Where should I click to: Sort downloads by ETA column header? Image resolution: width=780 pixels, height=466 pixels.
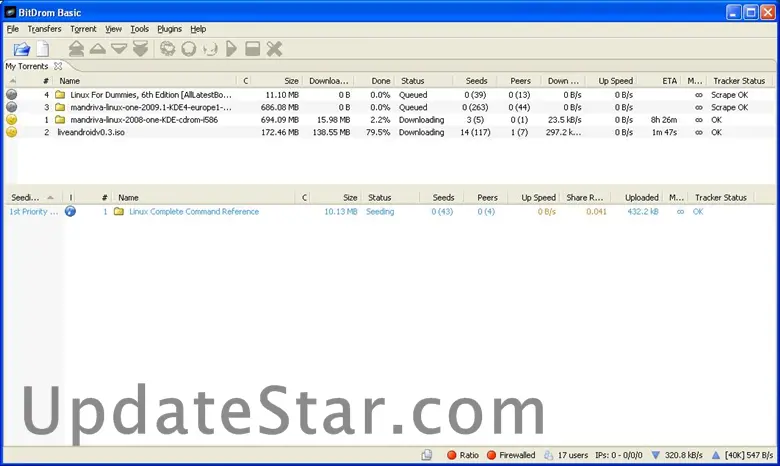pyautogui.click(x=669, y=81)
